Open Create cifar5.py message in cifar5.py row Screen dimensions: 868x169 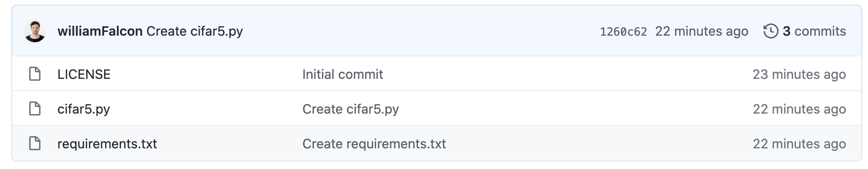[351, 109]
